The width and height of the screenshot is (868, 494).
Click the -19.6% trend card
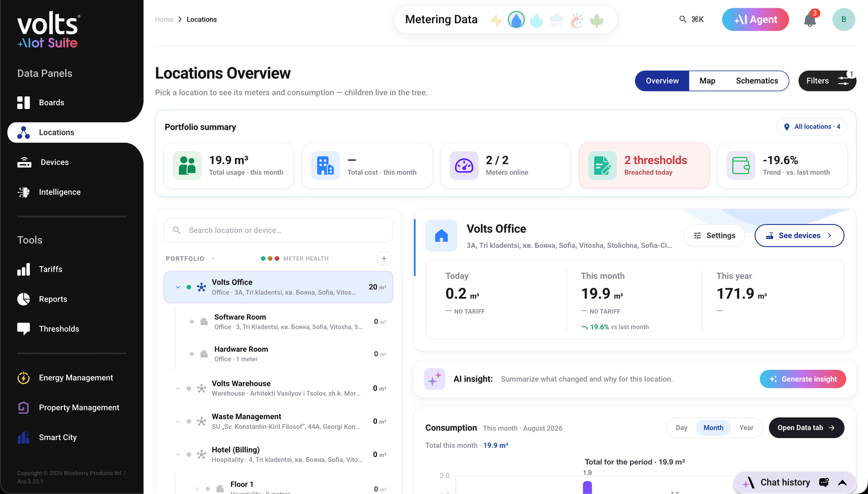coord(782,165)
